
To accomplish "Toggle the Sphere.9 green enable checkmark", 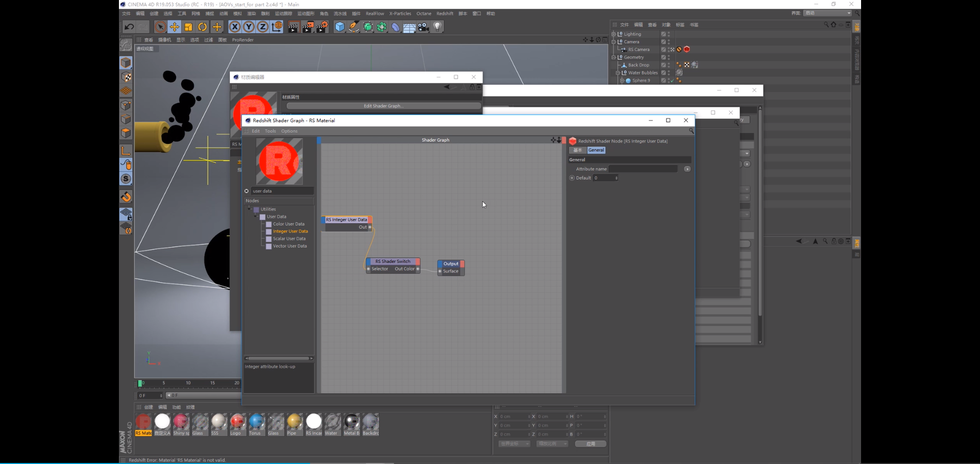I will pos(672,81).
